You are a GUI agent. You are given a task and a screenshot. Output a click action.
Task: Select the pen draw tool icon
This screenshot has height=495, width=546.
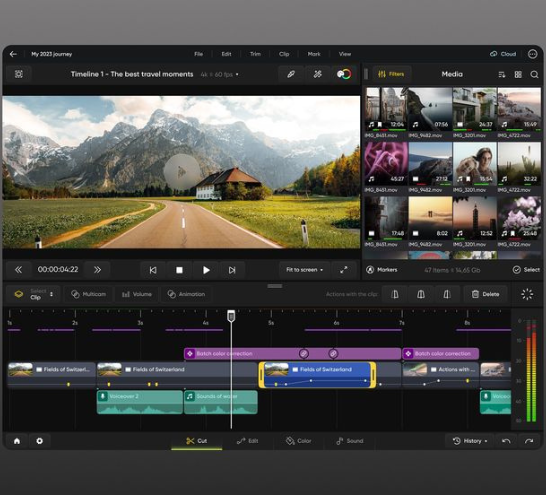[x=291, y=74]
